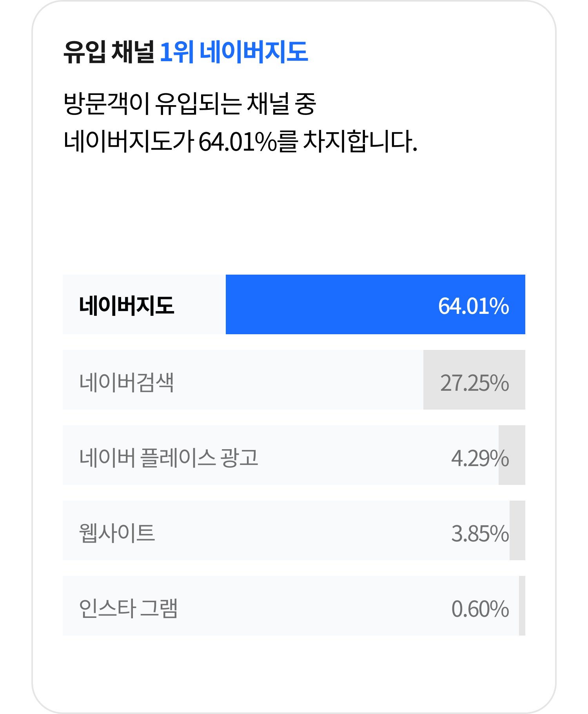Click the 64.01% value

coord(474,306)
